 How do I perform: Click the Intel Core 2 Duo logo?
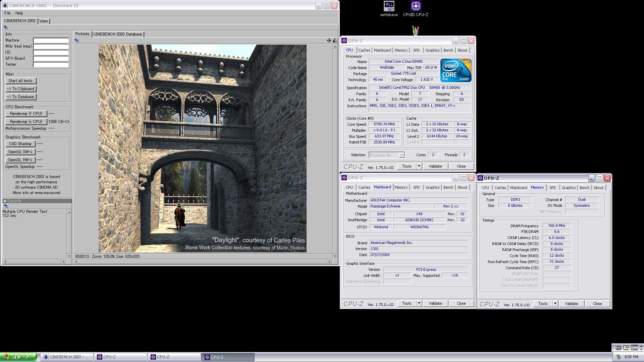pyautogui.click(x=456, y=70)
